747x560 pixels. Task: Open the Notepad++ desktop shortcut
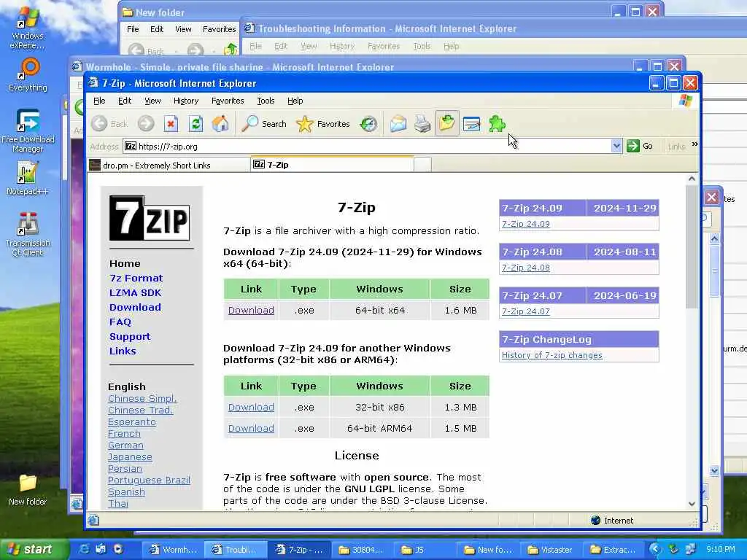(27, 178)
